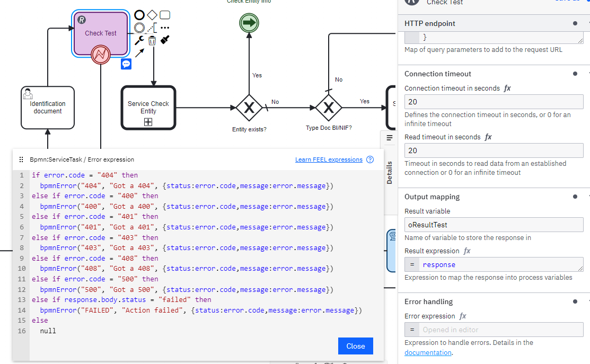Open the three-dots append menu

pos(165,28)
